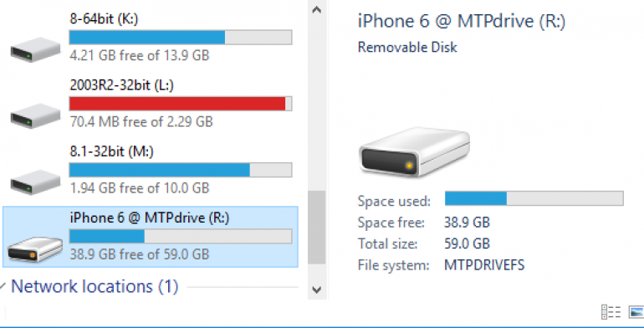The height and width of the screenshot is (328, 644).
Task: Click the Space used bar in details pane
Action: 534,198
